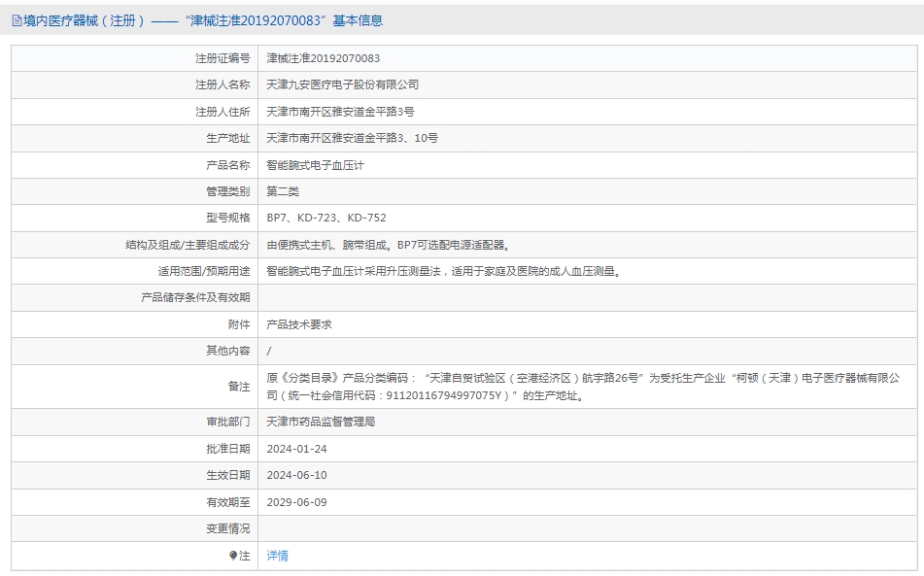The image size is (924, 576).
Task: Click the small bullet icon before 注
Action: (233, 556)
